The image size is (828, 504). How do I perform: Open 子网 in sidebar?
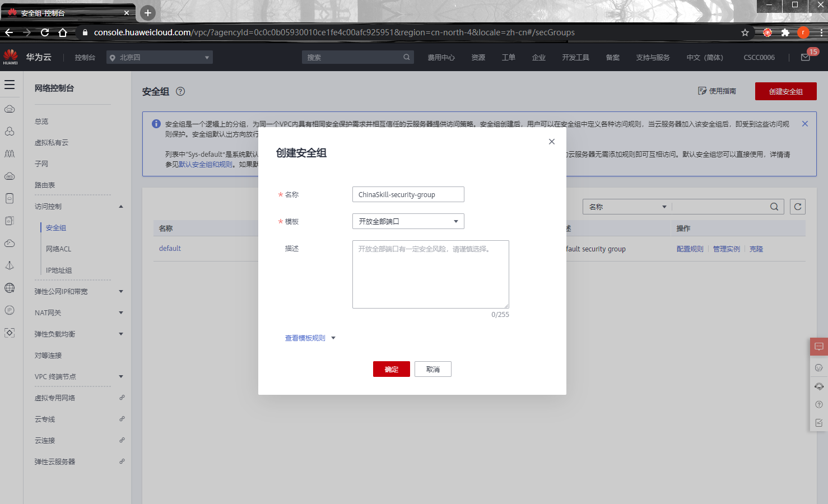[41, 164]
